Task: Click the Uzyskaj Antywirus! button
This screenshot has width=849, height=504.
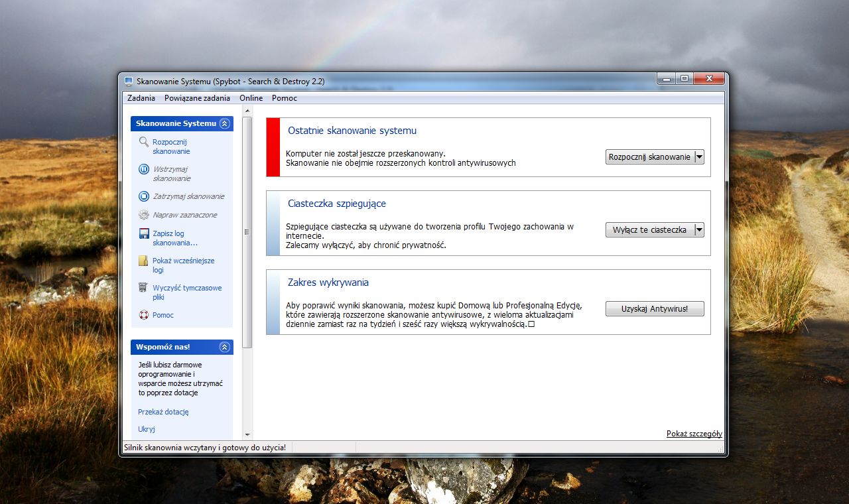Action: [x=655, y=308]
